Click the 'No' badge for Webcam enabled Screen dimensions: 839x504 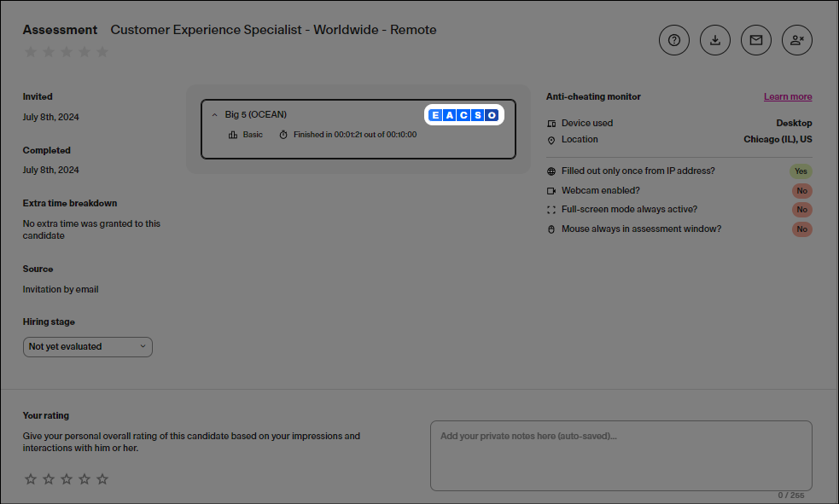(801, 191)
